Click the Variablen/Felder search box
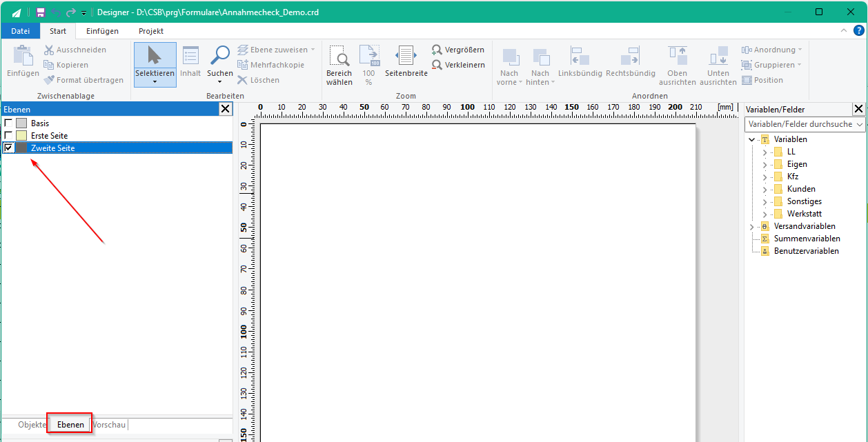Screen dimensions: 868x442 (805, 124)
